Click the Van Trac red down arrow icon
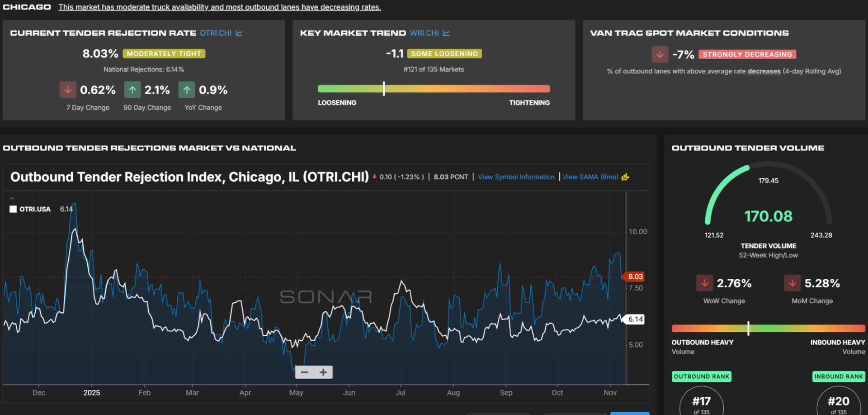The image size is (868, 415). click(660, 54)
